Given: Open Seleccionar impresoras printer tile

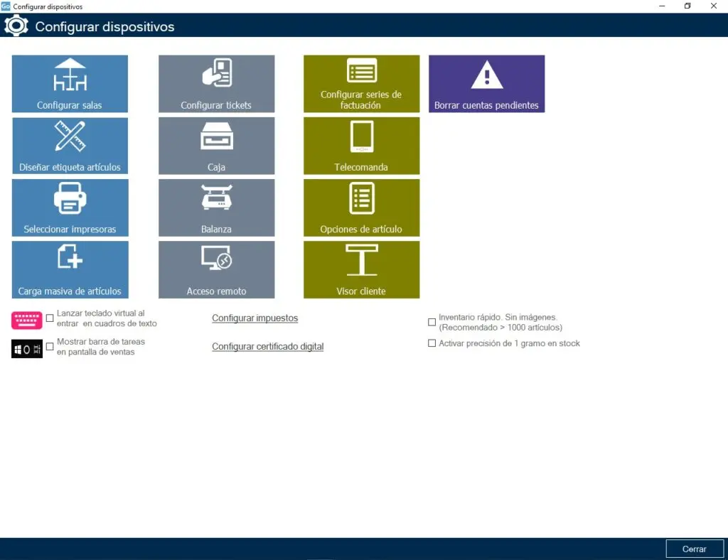Looking at the screenshot, I should (x=70, y=208).
